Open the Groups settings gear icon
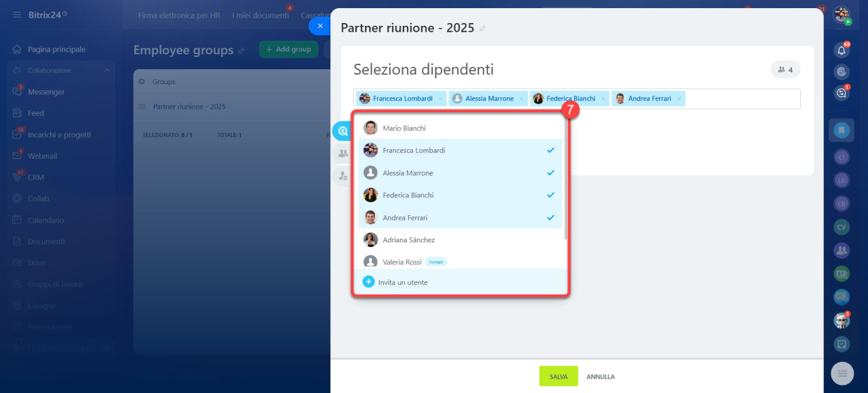The width and height of the screenshot is (868, 393). pos(142,81)
